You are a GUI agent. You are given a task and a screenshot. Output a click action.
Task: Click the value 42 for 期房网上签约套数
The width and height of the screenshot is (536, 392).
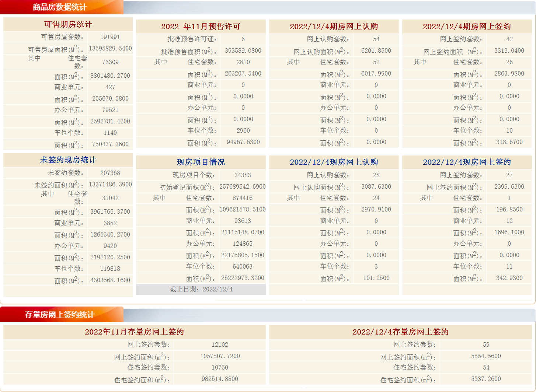[509, 39]
